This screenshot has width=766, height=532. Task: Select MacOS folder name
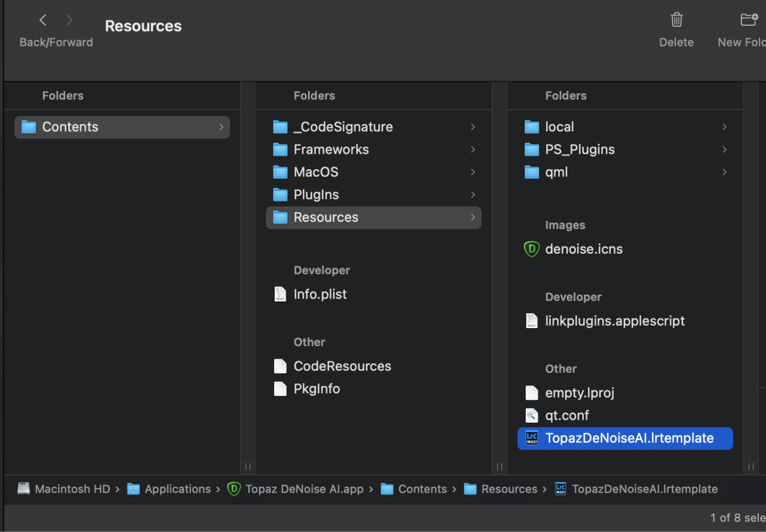316,172
